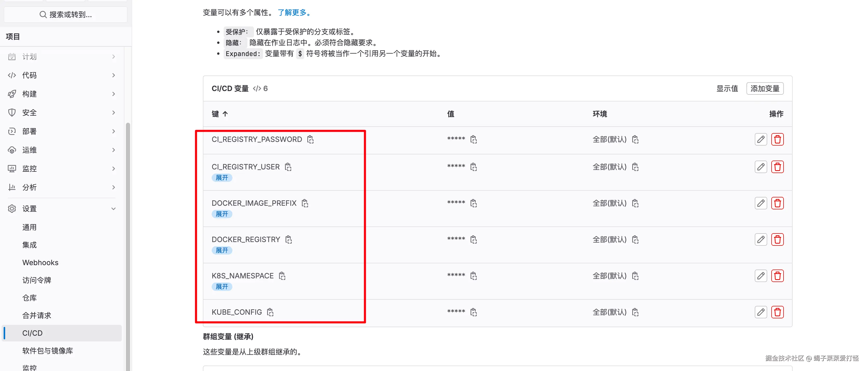This screenshot has width=868, height=371.
Task: Copy the masked value of K8S_NAMESPACE
Action: tap(473, 276)
